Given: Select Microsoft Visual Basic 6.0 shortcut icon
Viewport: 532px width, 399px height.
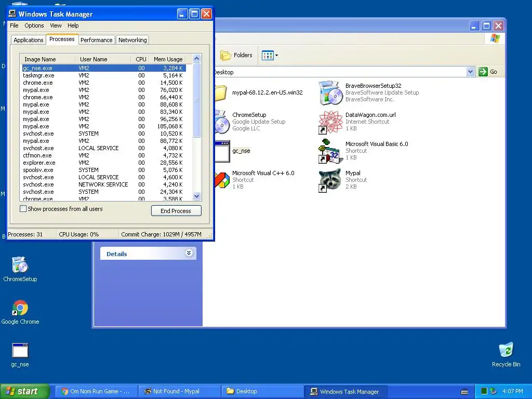Looking at the screenshot, I should click(330, 151).
